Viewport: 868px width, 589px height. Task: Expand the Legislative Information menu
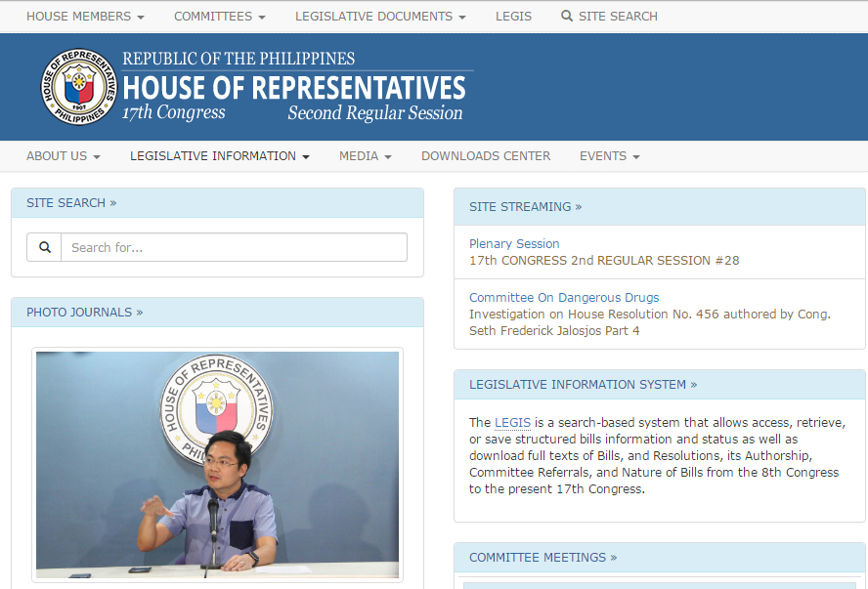[219, 156]
